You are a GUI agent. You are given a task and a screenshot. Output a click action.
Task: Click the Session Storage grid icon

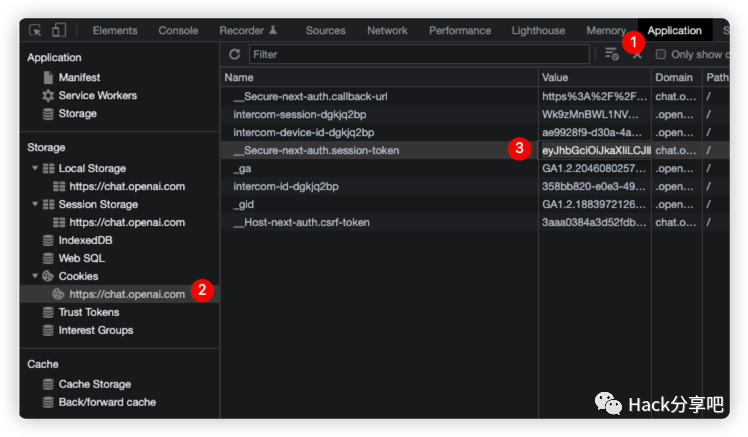click(x=48, y=204)
